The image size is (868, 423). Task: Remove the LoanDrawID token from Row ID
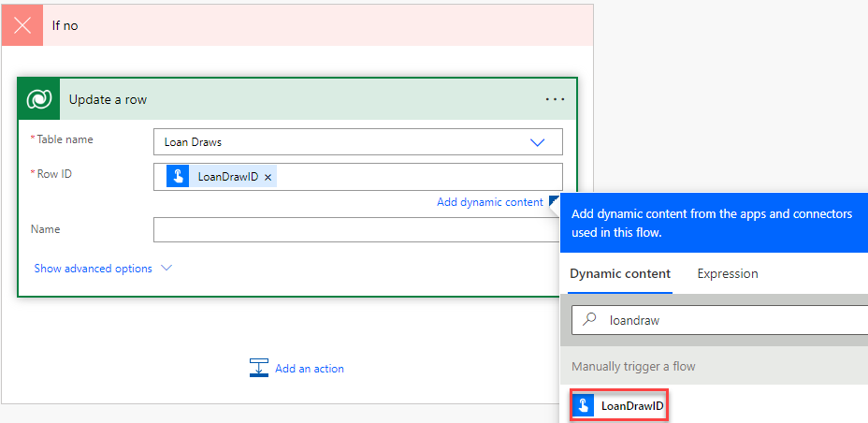pyautogui.click(x=268, y=177)
